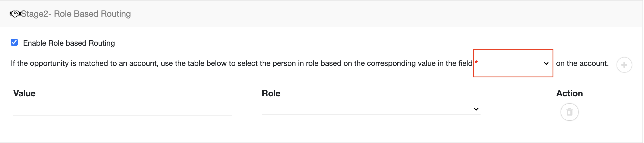The width and height of the screenshot is (644, 143).
Task: Click the chevron arrow in the Role column
Action: pos(476,109)
